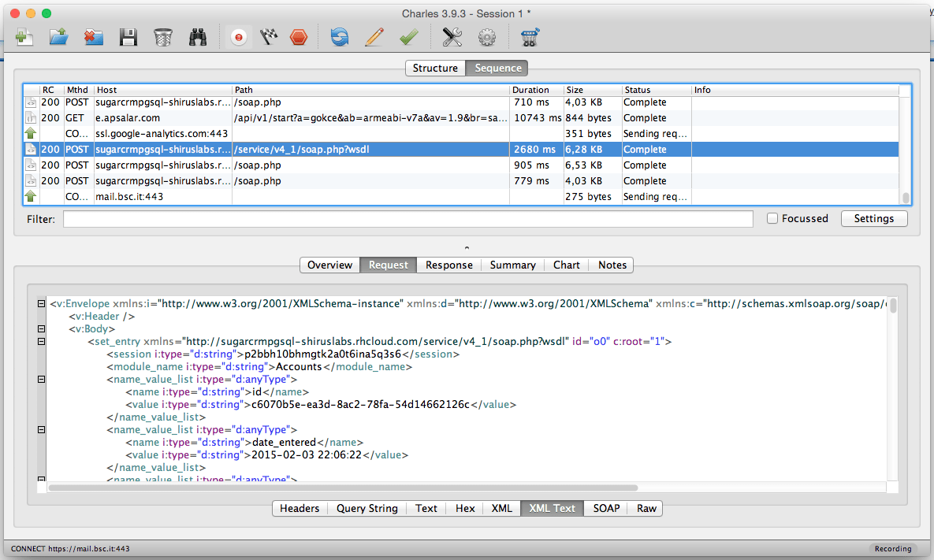Open proxy settings with the gear icon

pyautogui.click(x=486, y=38)
